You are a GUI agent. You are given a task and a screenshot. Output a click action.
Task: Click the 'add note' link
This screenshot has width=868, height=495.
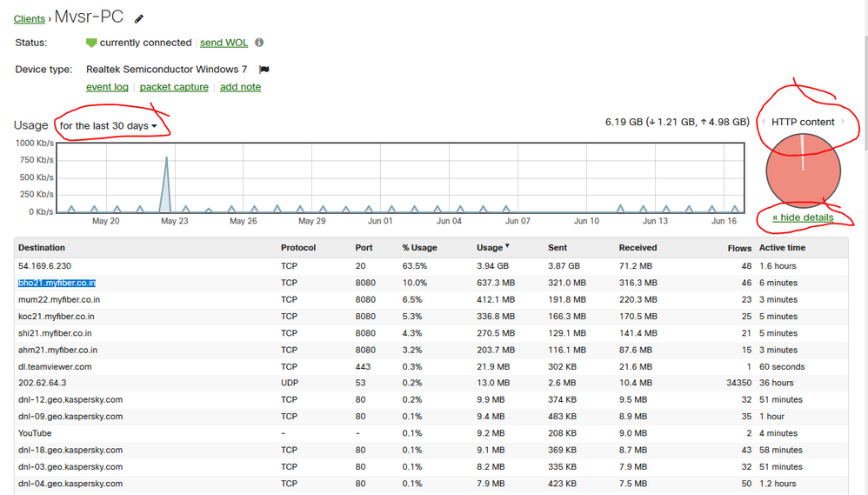click(240, 87)
